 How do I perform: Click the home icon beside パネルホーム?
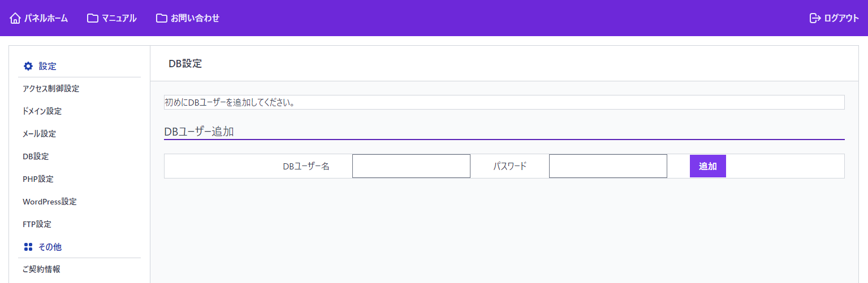tap(15, 18)
